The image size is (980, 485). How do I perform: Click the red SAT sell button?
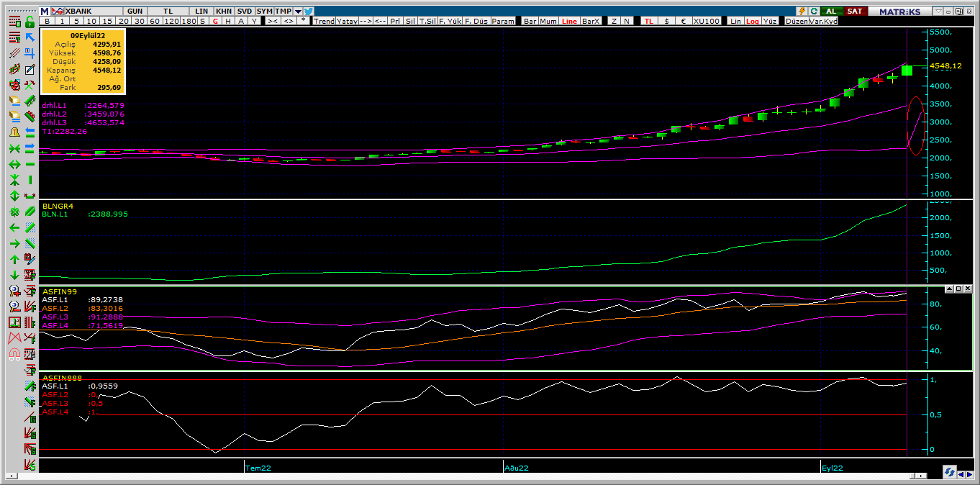tap(854, 12)
